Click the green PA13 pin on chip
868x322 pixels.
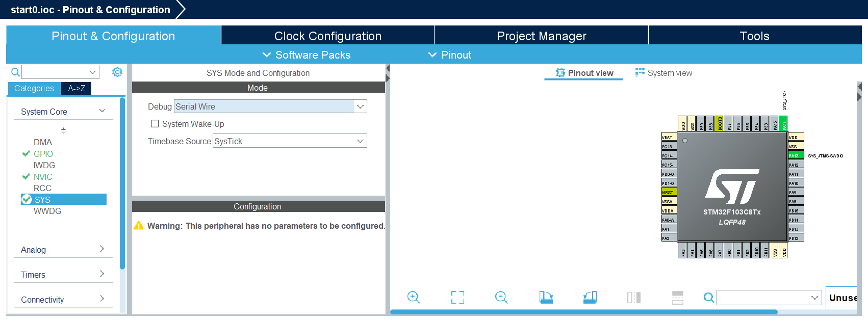pos(796,155)
